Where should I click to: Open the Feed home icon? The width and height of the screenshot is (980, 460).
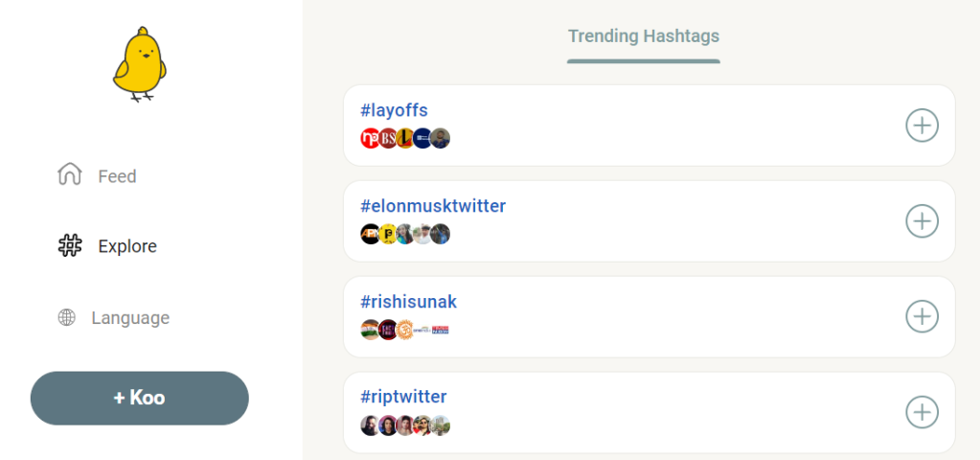pyautogui.click(x=69, y=174)
